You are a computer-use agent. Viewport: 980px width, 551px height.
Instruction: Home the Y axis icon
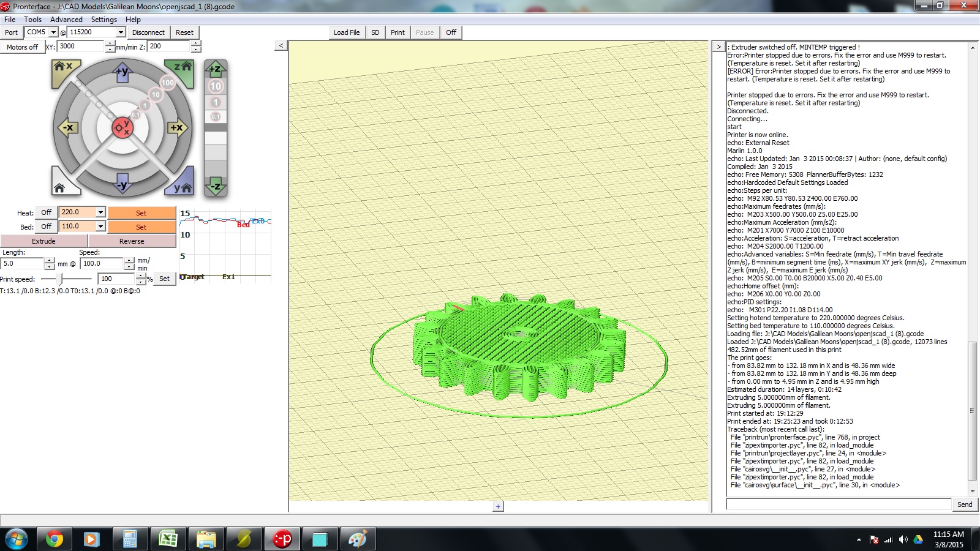point(182,186)
